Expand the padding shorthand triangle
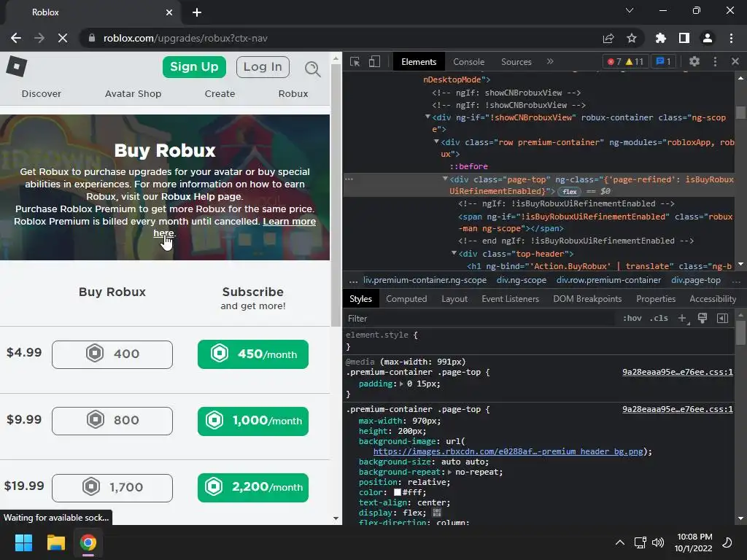Viewport: 747px width, 560px height. (x=401, y=384)
